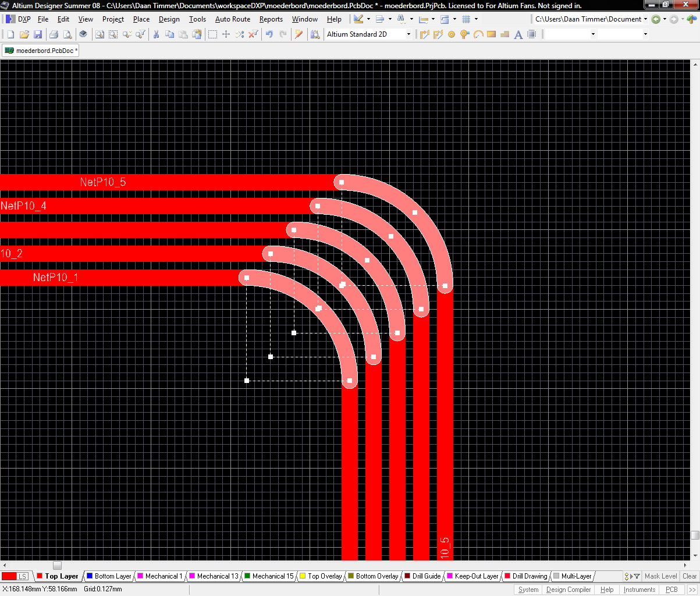The height and width of the screenshot is (596, 700).
Task: Open the Altium Standard 2D view dropdown
Action: tap(408, 34)
